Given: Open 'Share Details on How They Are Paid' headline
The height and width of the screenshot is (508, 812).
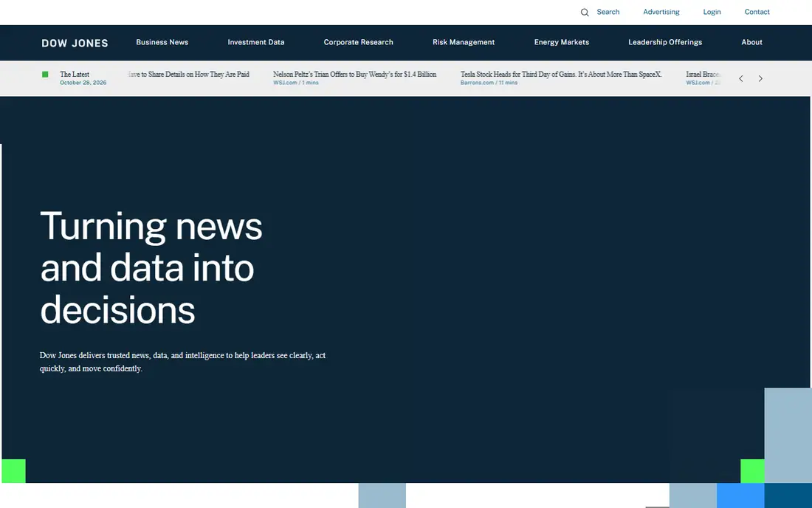Looking at the screenshot, I should point(188,75).
